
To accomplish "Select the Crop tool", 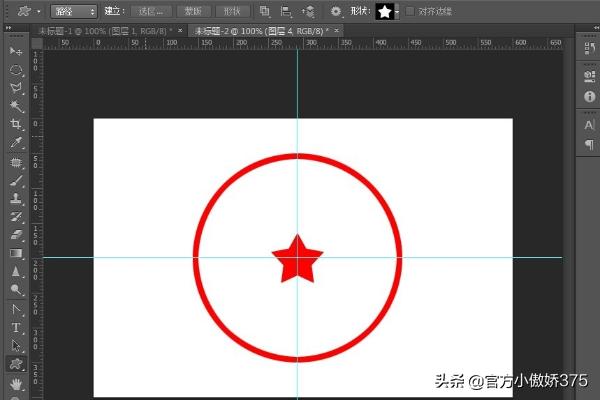I will click(16, 124).
